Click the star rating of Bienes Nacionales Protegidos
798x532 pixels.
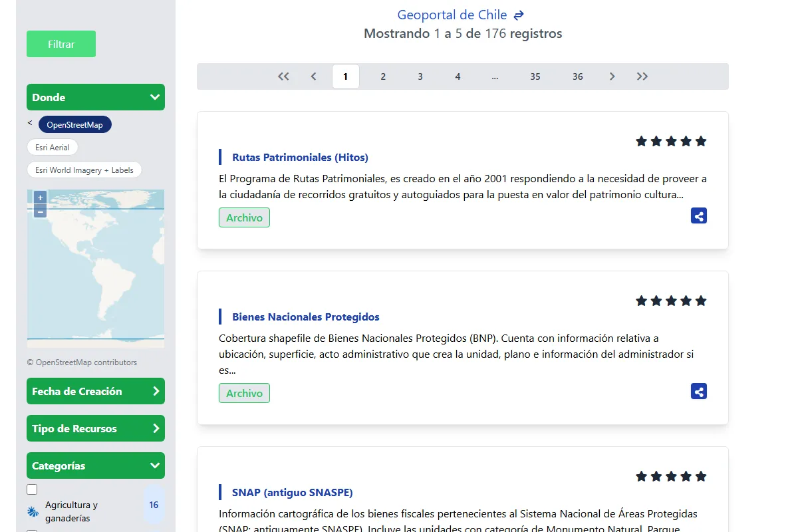coord(671,301)
